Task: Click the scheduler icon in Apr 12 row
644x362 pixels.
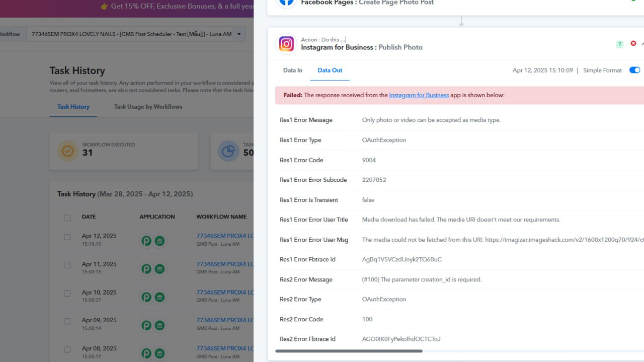Action: (159, 241)
